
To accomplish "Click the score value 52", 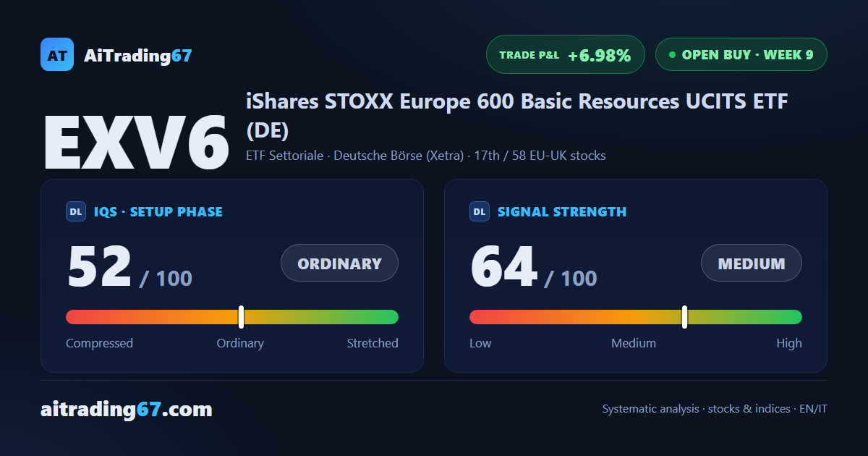I will click(99, 266).
